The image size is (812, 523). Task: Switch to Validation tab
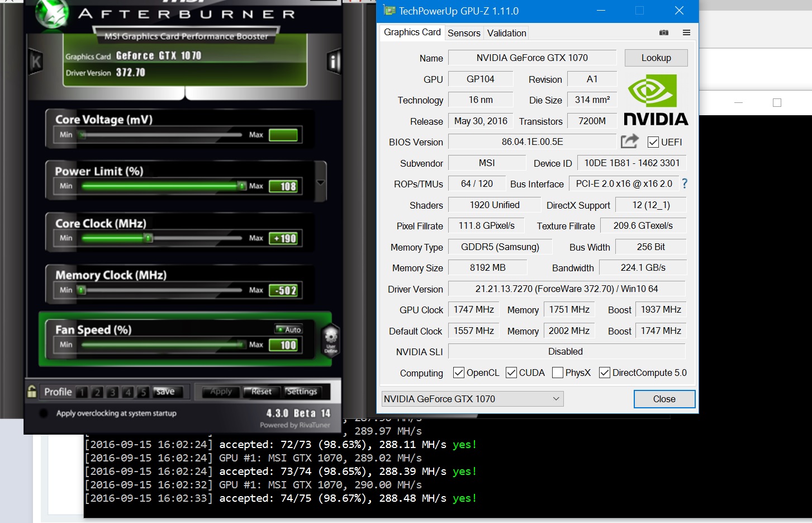pos(507,33)
